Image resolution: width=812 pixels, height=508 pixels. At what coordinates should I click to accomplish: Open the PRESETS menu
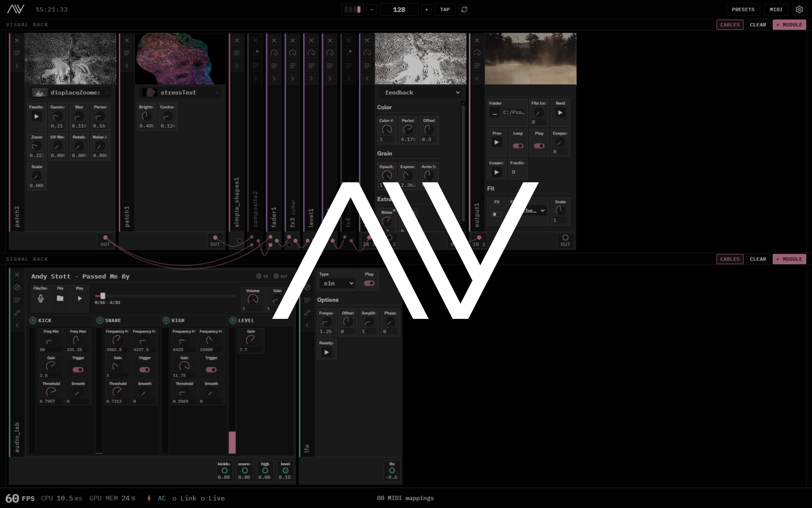[x=743, y=9]
